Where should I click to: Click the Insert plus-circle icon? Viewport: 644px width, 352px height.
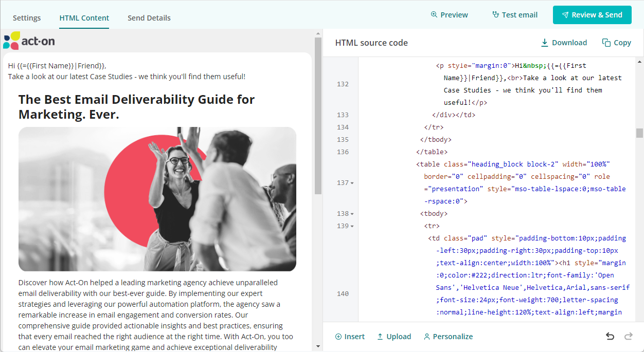coord(338,337)
